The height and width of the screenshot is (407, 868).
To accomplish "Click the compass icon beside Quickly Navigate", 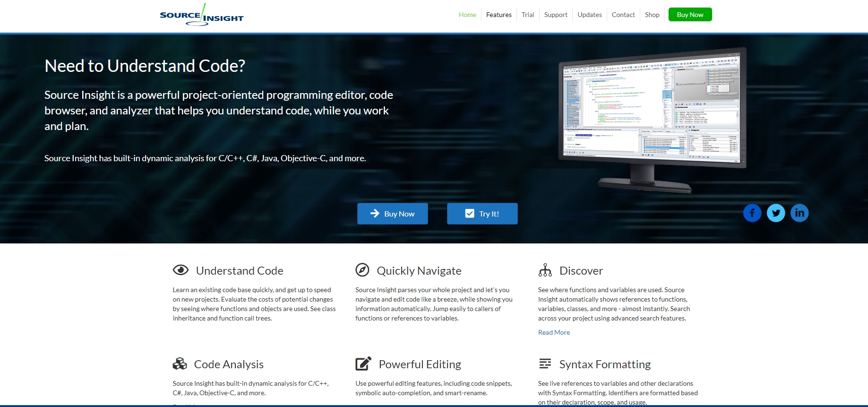I will coord(362,270).
